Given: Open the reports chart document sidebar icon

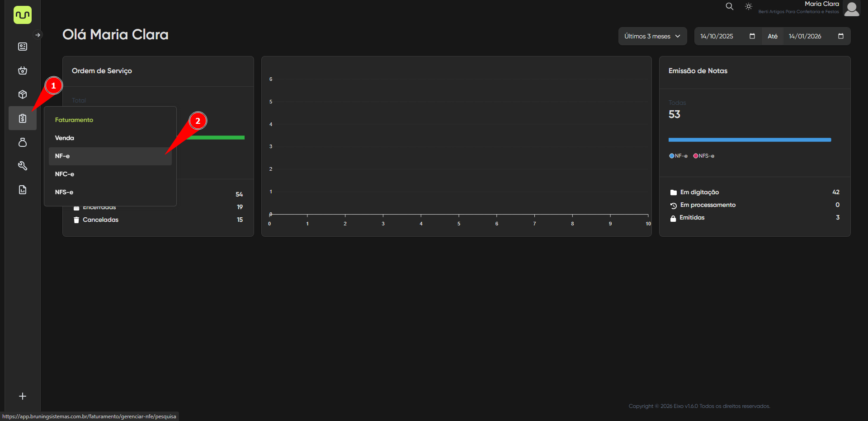Looking at the screenshot, I should [23, 190].
